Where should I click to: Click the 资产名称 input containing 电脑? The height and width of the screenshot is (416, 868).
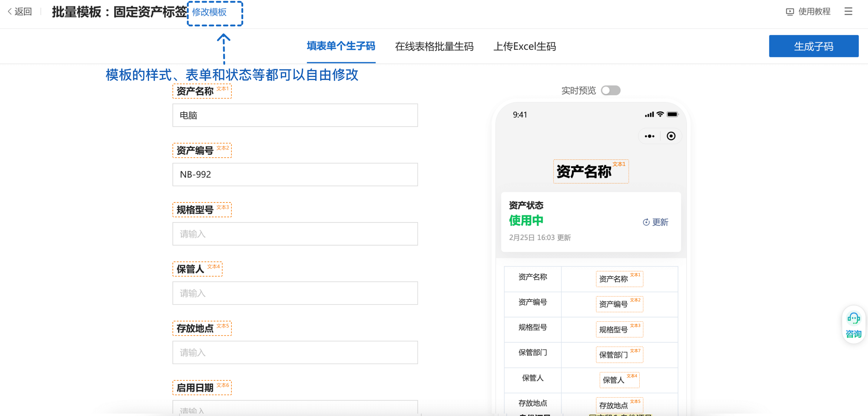click(295, 116)
